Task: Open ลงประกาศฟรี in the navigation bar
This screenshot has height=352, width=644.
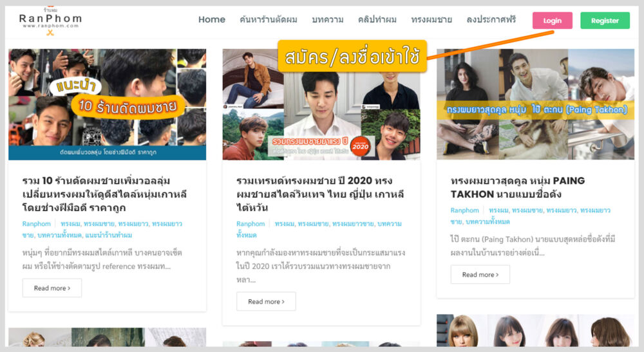Action: [x=491, y=20]
